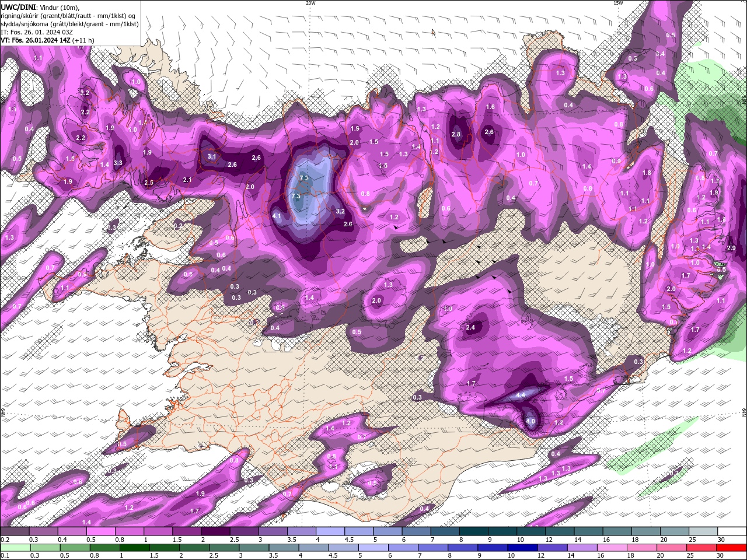Click the '3.2' precipitation value on the map
Image resolution: width=747 pixels, height=560 pixels.
[x=341, y=211]
